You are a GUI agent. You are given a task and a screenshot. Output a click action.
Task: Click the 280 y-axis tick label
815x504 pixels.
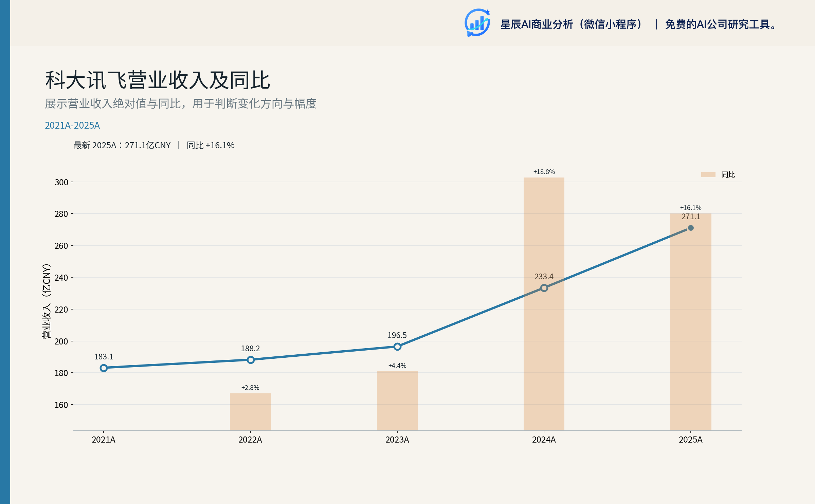point(61,214)
